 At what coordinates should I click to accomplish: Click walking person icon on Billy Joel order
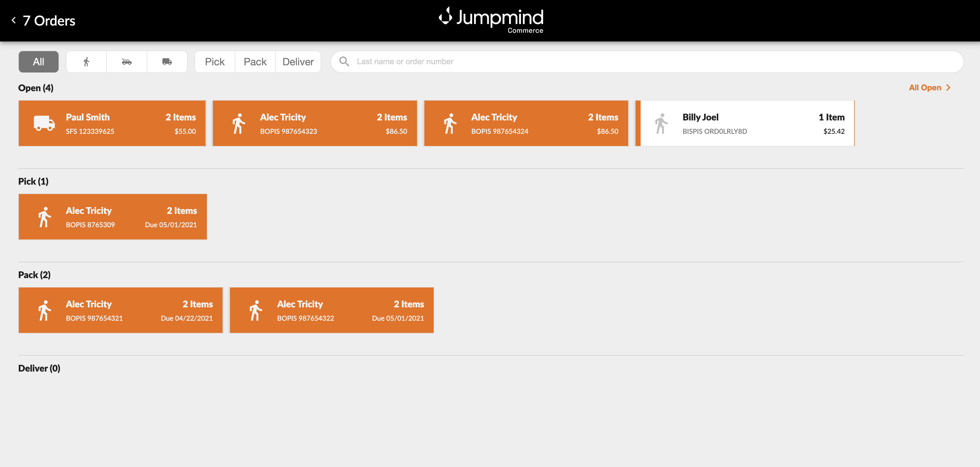(661, 123)
